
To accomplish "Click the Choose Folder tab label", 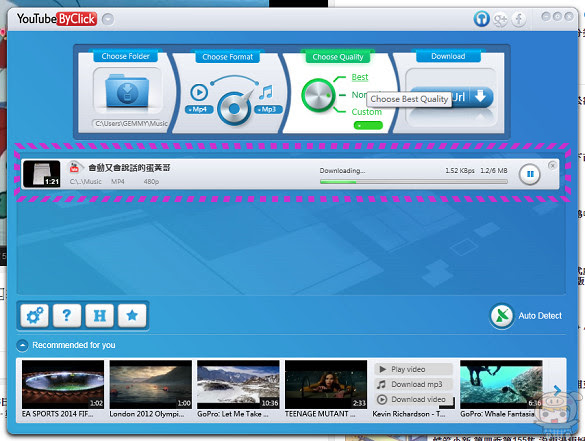I will (125, 56).
